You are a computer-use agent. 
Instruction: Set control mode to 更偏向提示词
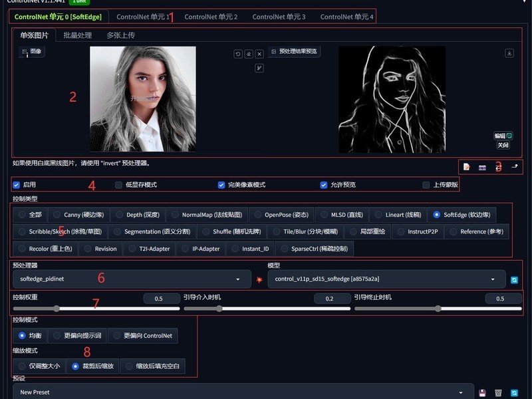tap(77, 336)
